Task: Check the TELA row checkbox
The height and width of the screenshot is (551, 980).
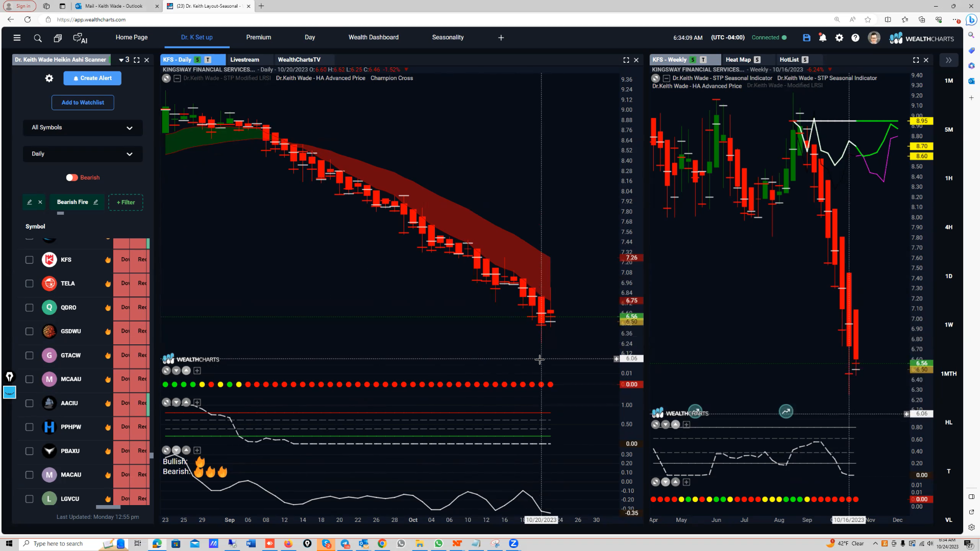Action: pyautogui.click(x=29, y=284)
